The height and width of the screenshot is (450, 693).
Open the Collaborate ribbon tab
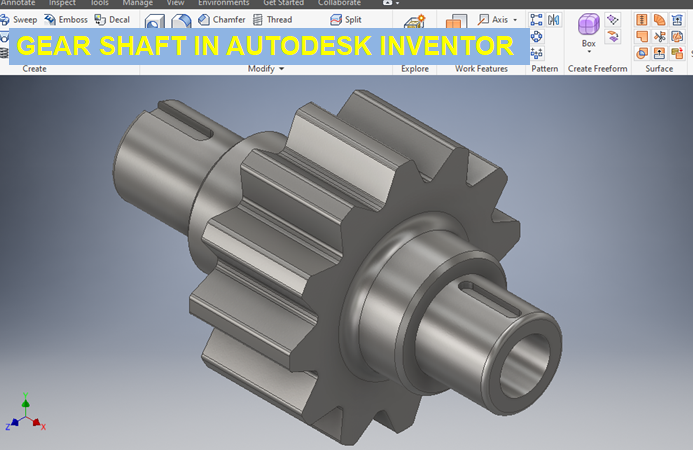pyautogui.click(x=339, y=3)
